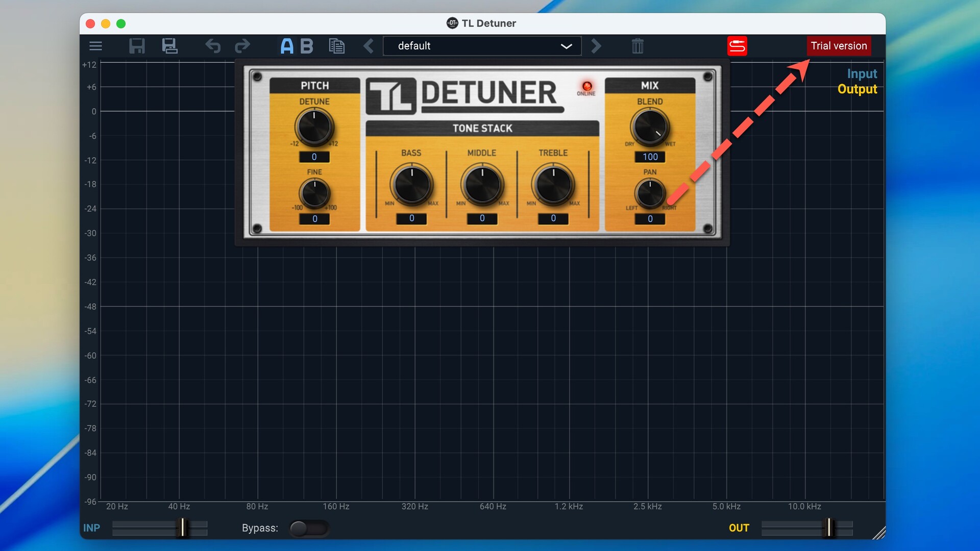Screen dimensions: 980x551
Task: Open the default preset dropdown
Action: [482, 46]
